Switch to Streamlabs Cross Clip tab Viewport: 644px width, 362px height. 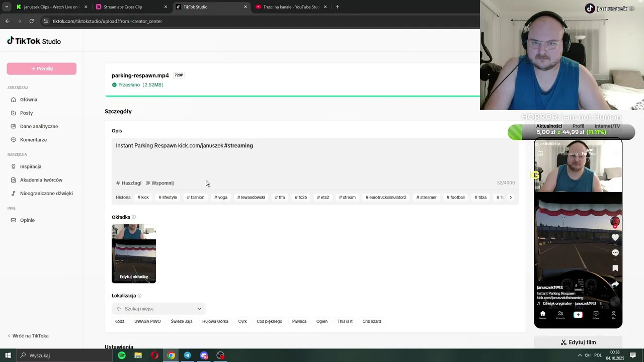131,7
